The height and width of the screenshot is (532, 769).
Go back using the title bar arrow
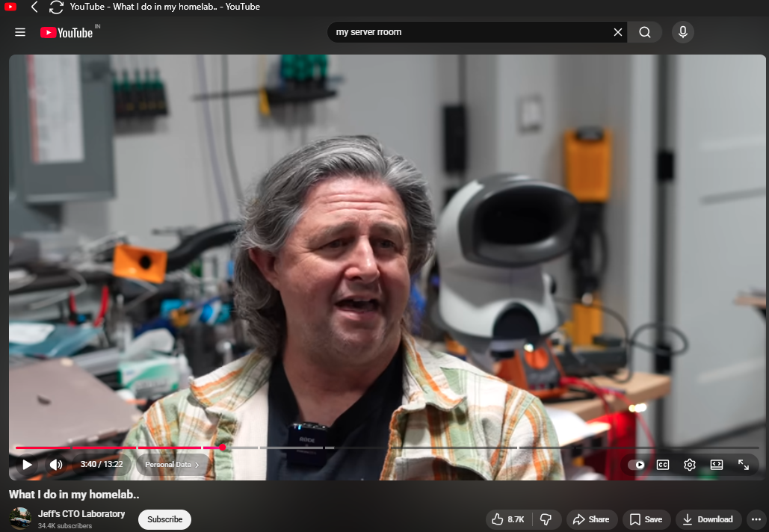[x=34, y=7]
